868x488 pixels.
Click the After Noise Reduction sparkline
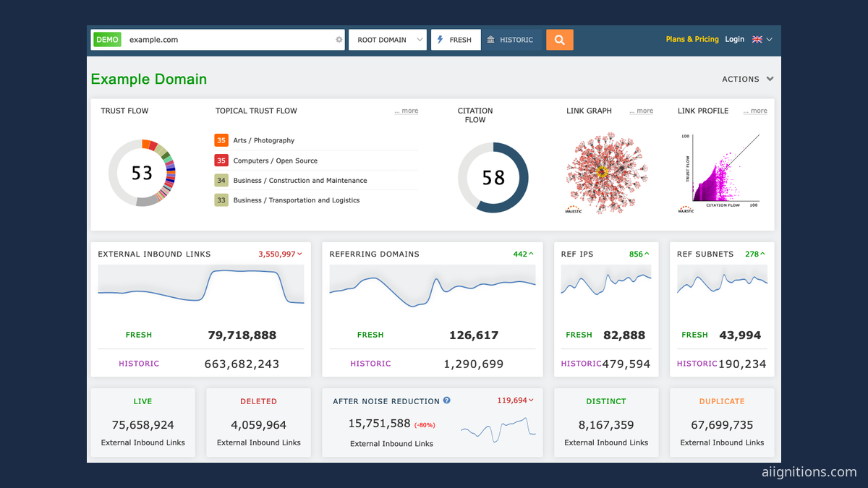pyautogui.click(x=498, y=429)
